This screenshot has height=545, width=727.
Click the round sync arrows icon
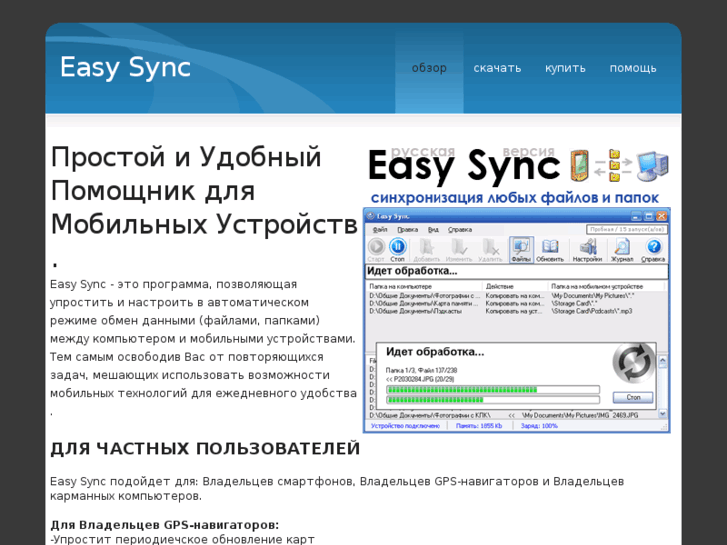pyautogui.click(x=633, y=364)
